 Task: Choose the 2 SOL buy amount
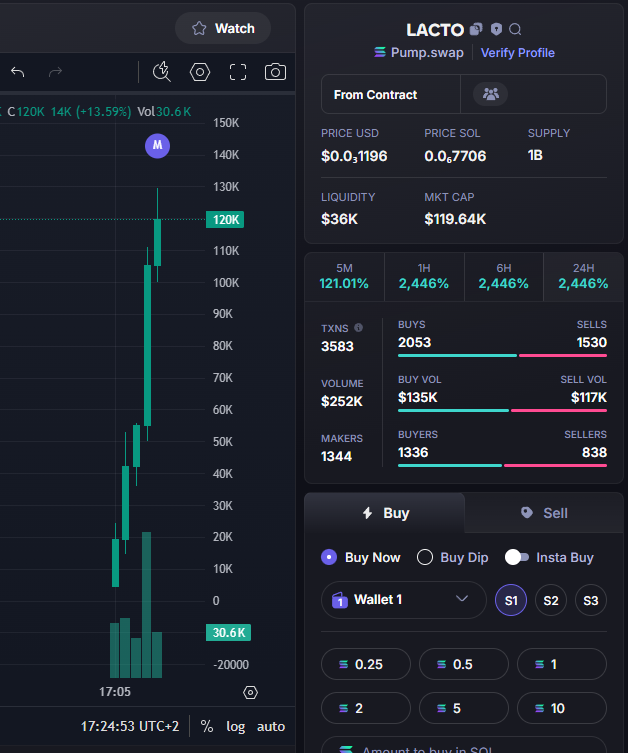(x=366, y=708)
